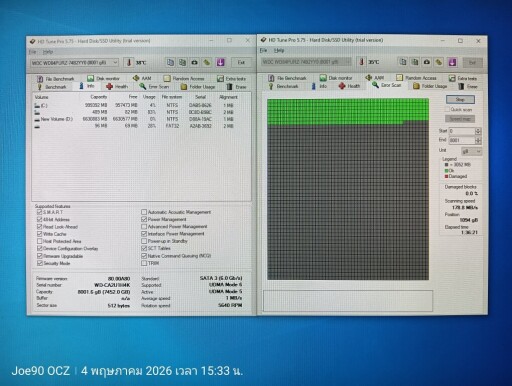Toggle Host Protected Area checkbox
Image resolution: width=512 pixels, height=386 pixels.
pyautogui.click(x=39, y=241)
